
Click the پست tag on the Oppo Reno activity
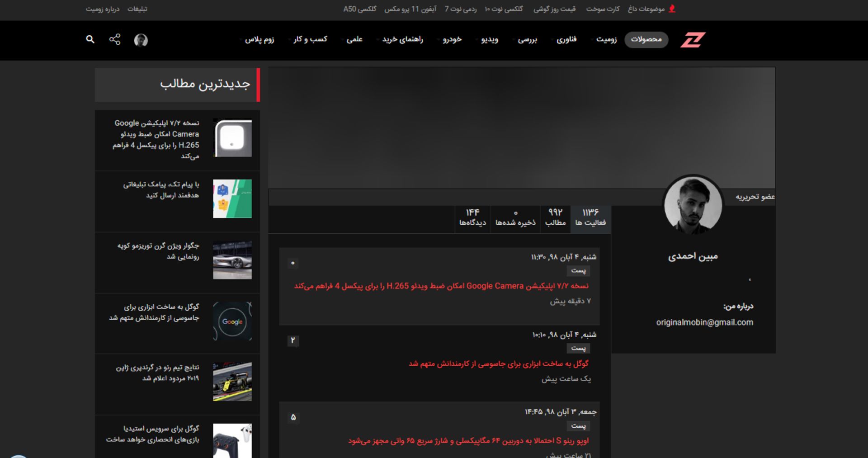coord(578,426)
